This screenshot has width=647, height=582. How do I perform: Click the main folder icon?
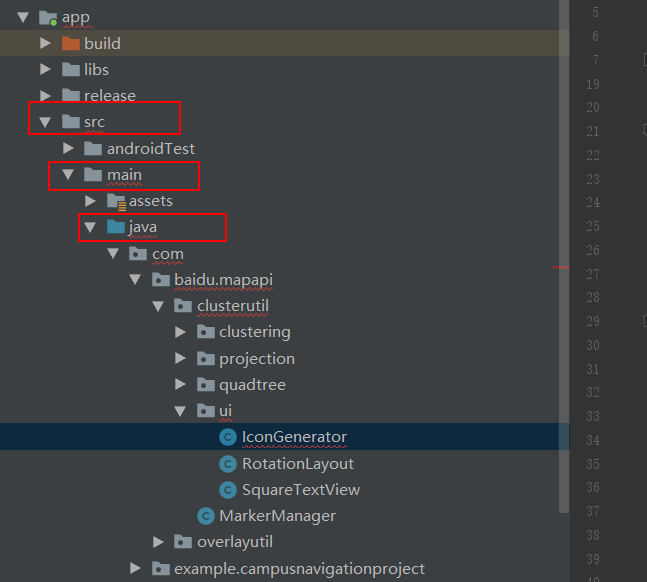(93, 174)
